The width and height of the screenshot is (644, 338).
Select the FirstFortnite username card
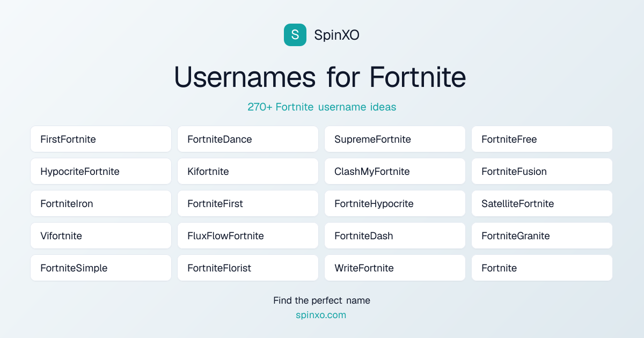click(x=101, y=139)
